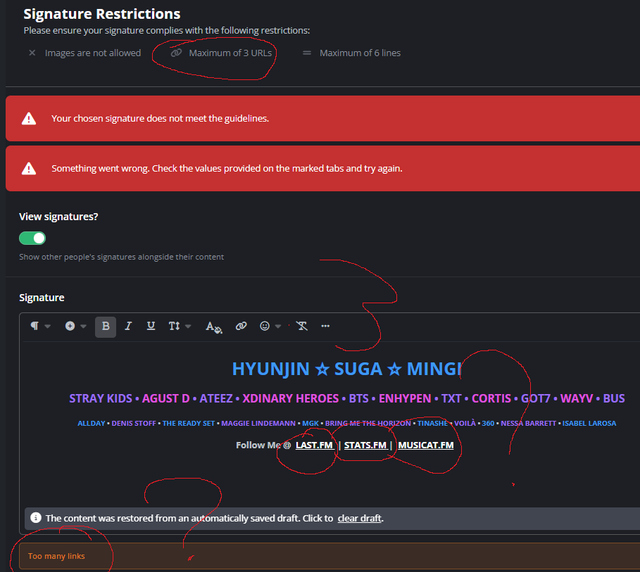This screenshot has height=572, width=640.
Task: Click the 'XDINARY HEROES' text in the signature
Action: 291,398
